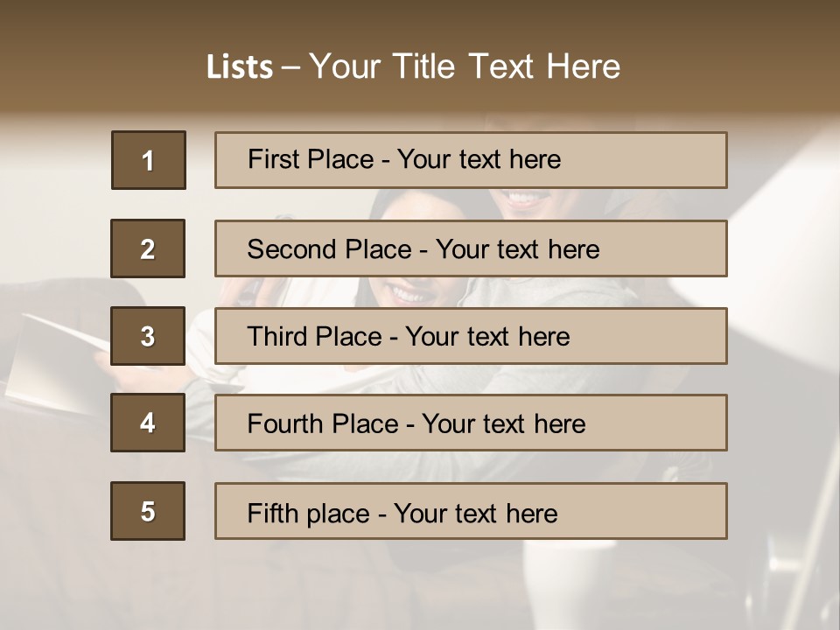
Task: Click Your text here in Second Place bar
Action: pos(517,249)
